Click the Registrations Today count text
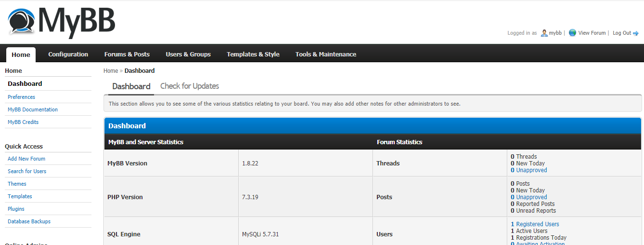The image size is (644, 245). (x=539, y=238)
